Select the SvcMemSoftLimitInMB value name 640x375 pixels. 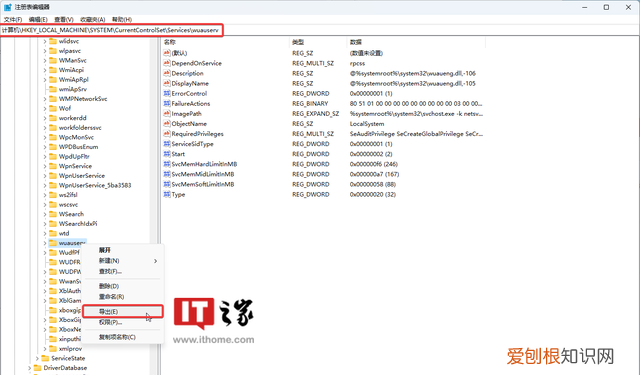[203, 184]
